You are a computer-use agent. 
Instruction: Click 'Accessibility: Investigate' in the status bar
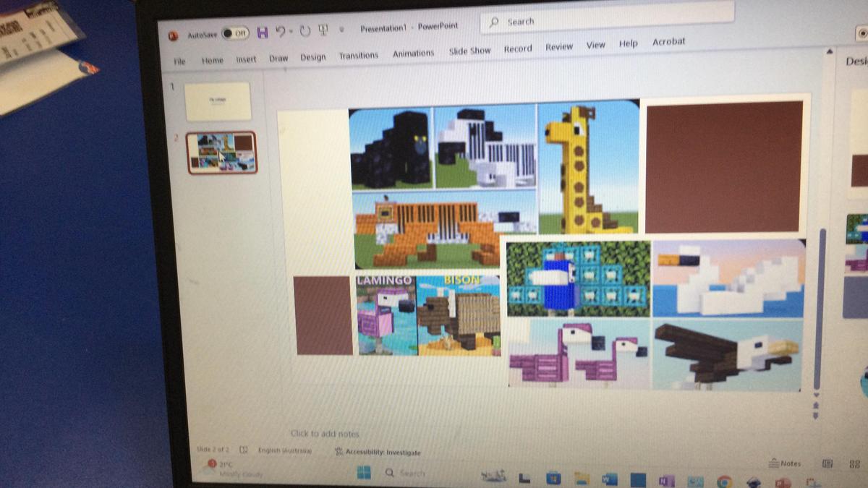click(x=378, y=452)
